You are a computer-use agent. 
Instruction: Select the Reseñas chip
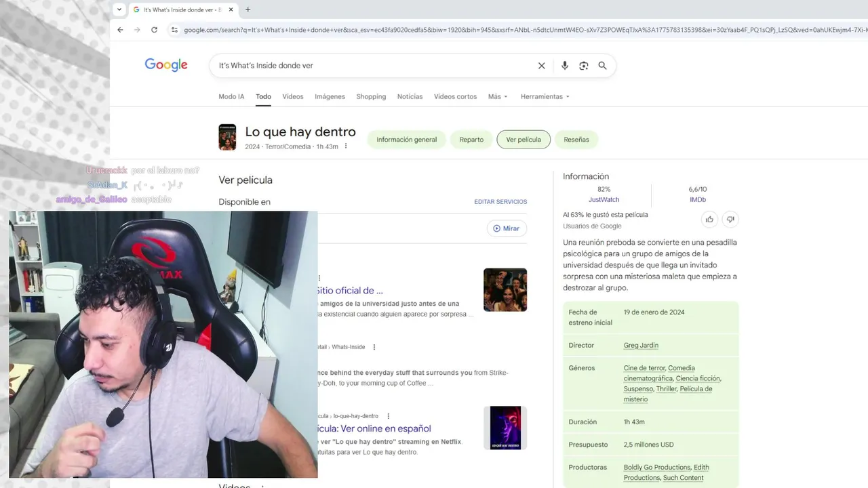(x=576, y=140)
